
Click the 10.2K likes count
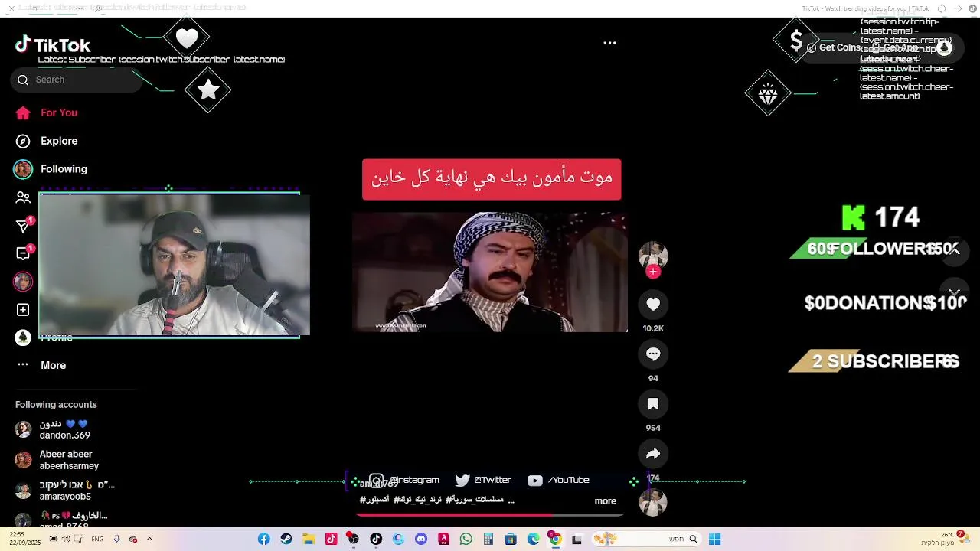coord(653,328)
